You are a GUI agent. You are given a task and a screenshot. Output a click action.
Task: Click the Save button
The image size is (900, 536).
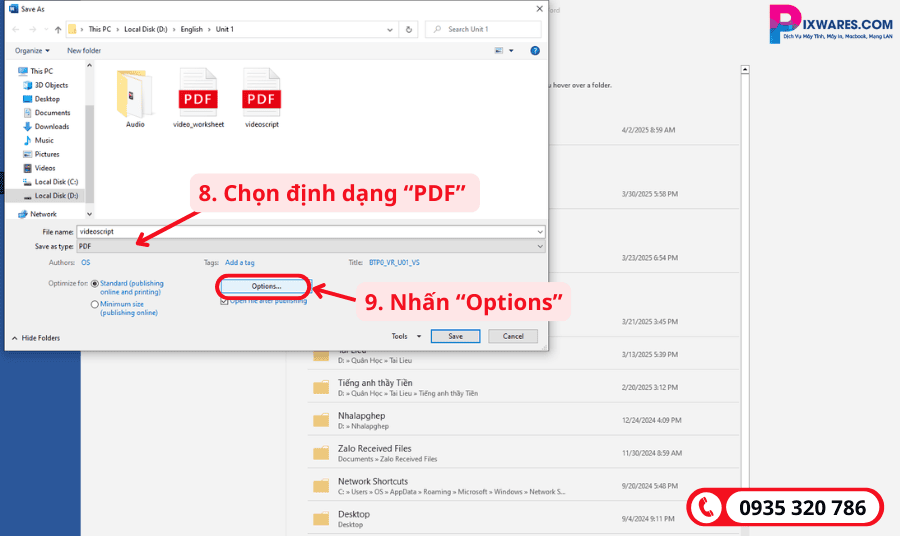coord(455,337)
